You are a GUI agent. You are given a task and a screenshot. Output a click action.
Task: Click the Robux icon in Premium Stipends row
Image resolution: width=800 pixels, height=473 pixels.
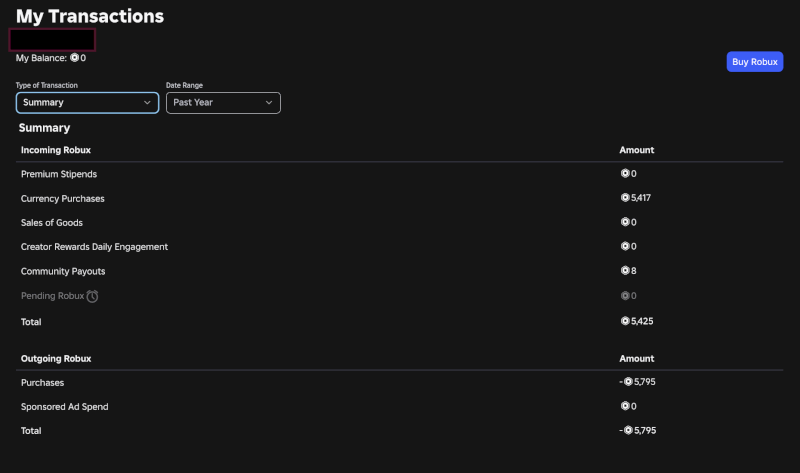[x=625, y=174]
